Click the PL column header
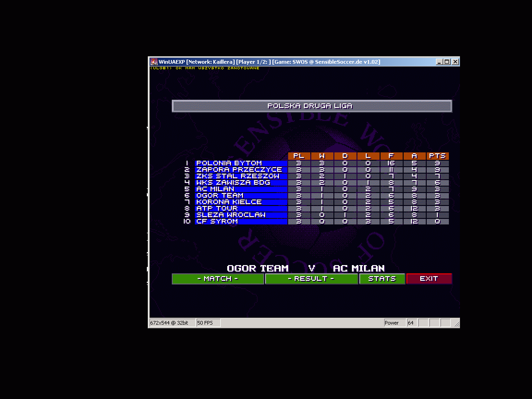 pyautogui.click(x=299, y=156)
